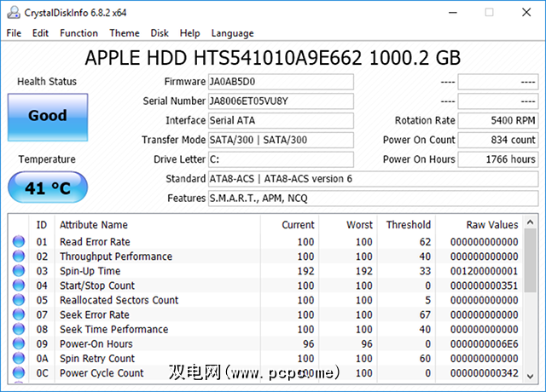The width and height of the screenshot is (546, 392).
Task: Click raw value 000000000342
Action: [484, 373]
